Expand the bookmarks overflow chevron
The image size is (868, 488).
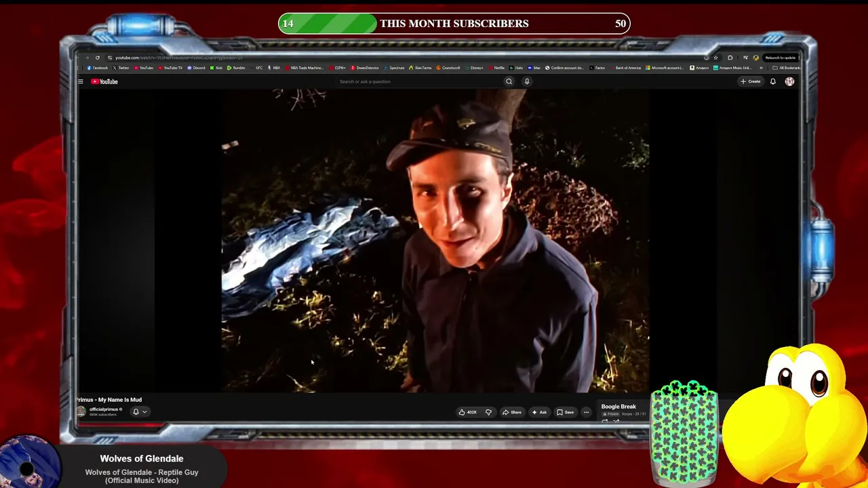(762, 68)
